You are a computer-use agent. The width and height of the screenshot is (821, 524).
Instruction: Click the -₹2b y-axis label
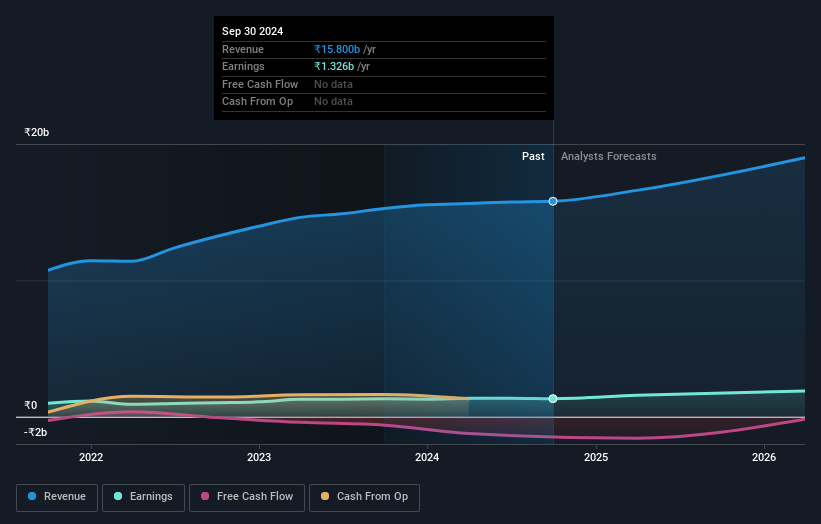coord(36,432)
